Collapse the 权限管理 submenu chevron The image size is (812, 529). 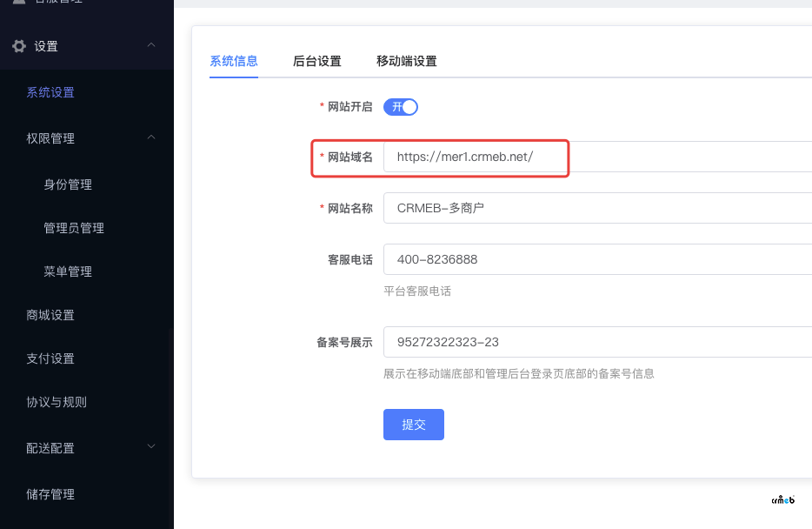point(151,137)
